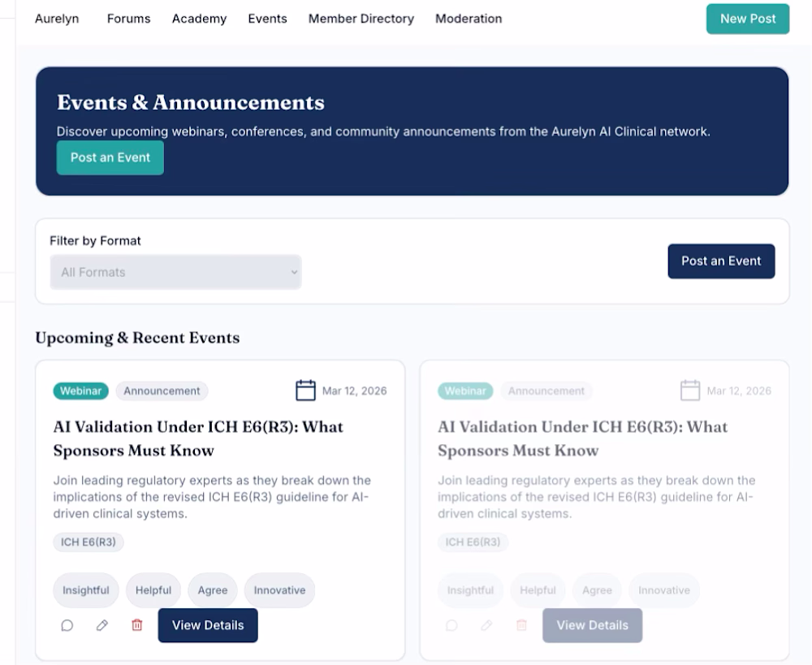Toggle the Innovative reaction on the faded second card
812x665 pixels.
click(664, 590)
